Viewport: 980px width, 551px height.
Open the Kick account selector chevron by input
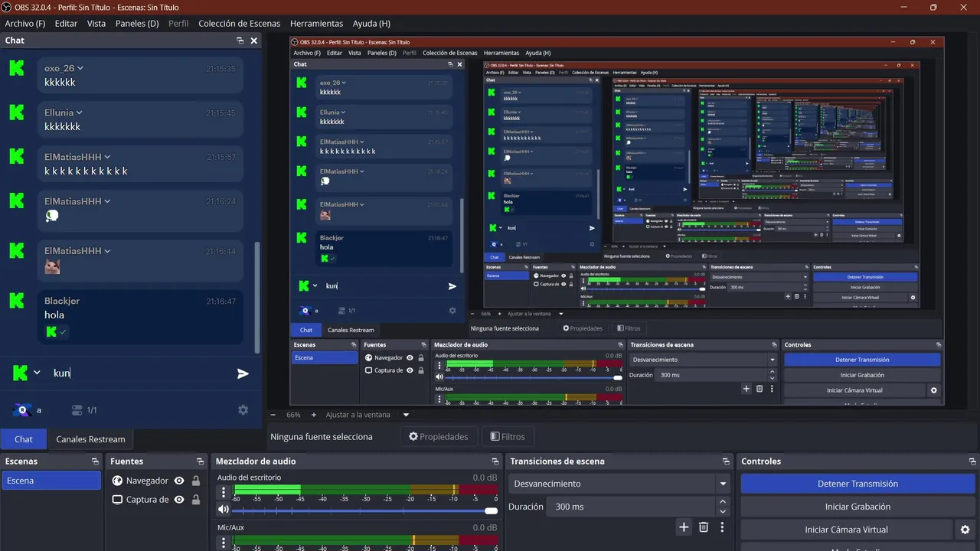tap(37, 373)
